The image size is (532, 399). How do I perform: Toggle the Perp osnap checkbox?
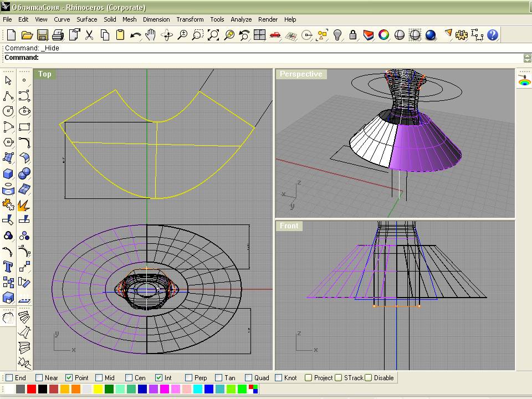coord(189,378)
